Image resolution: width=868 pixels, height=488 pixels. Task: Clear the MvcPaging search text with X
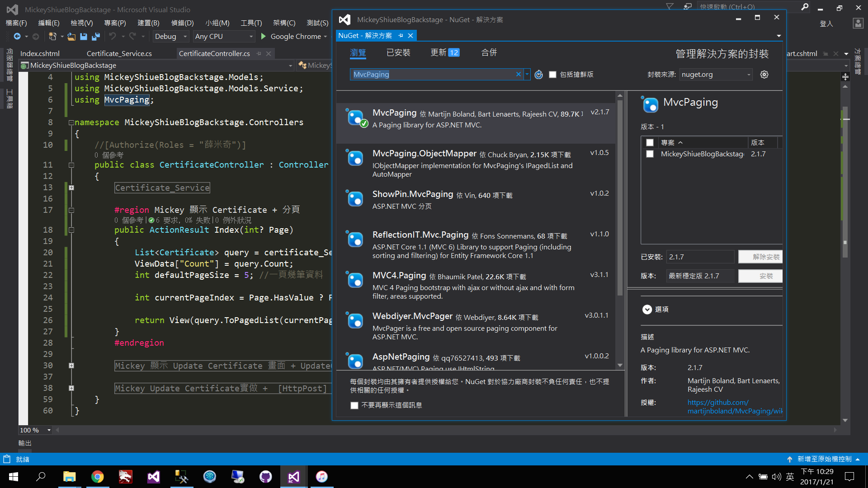[519, 75]
